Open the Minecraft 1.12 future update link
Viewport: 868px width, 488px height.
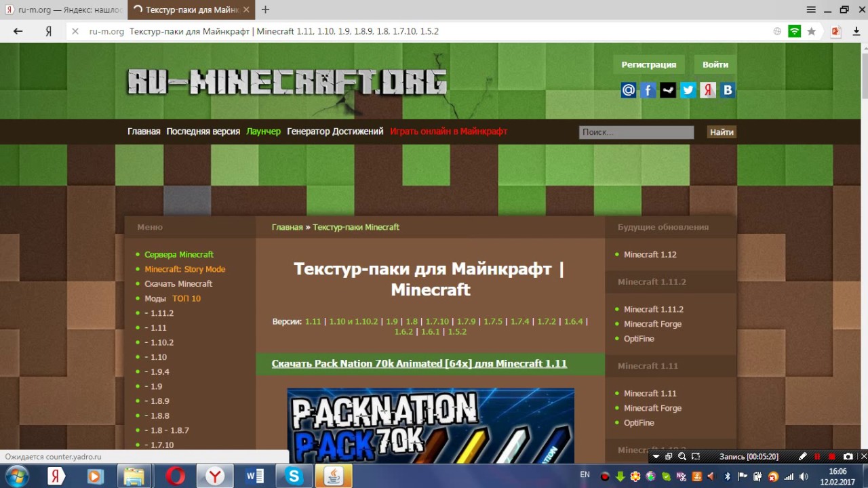[650, 255]
